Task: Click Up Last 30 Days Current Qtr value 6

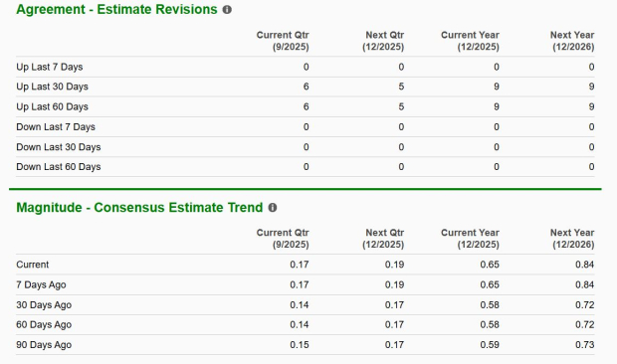Action: (x=307, y=87)
